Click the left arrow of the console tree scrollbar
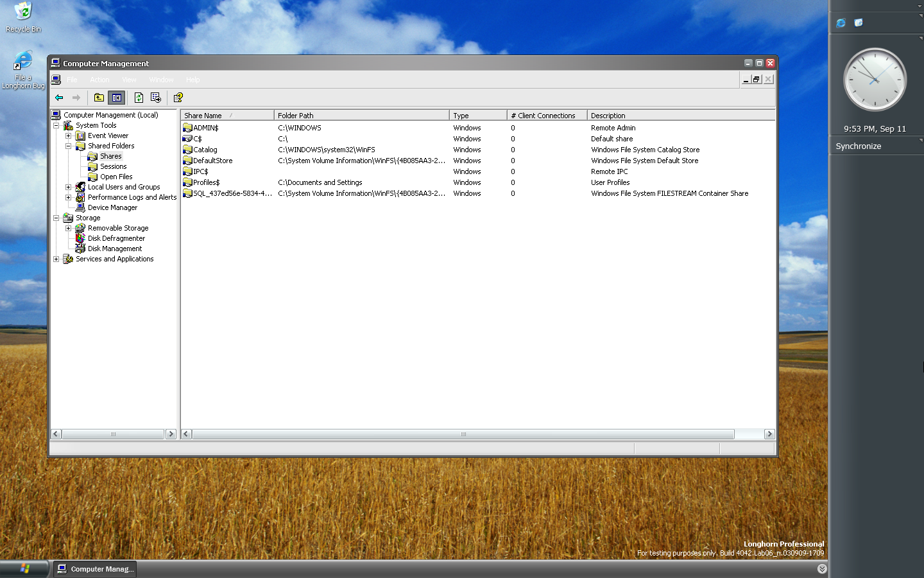This screenshot has height=578, width=924. click(56, 434)
